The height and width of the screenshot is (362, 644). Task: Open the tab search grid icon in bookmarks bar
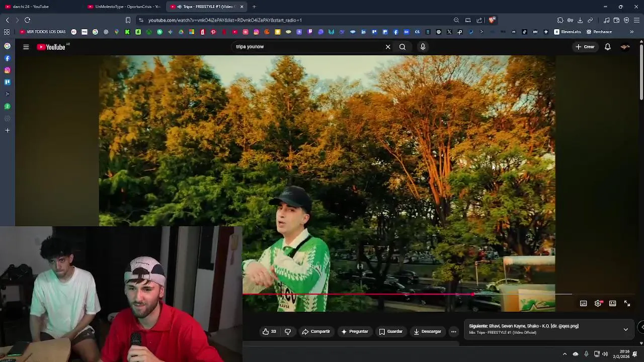[x=7, y=32]
